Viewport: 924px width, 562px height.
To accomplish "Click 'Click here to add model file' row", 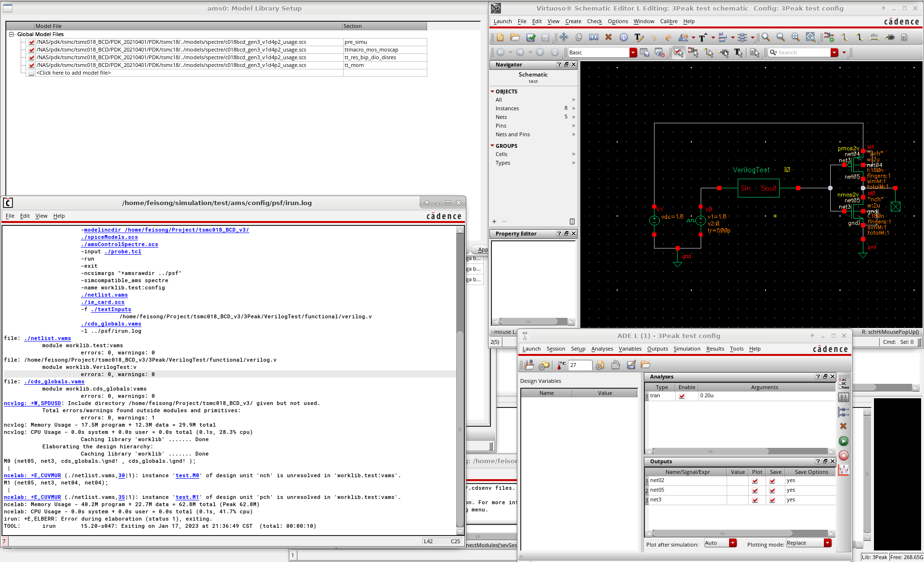I will [x=226, y=73].
